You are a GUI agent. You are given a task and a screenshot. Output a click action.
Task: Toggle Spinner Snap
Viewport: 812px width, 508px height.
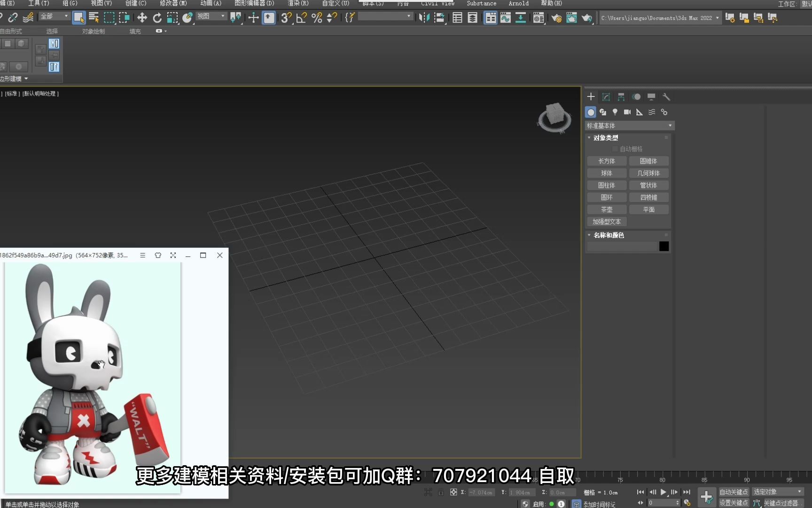pyautogui.click(x=332, y=18)
